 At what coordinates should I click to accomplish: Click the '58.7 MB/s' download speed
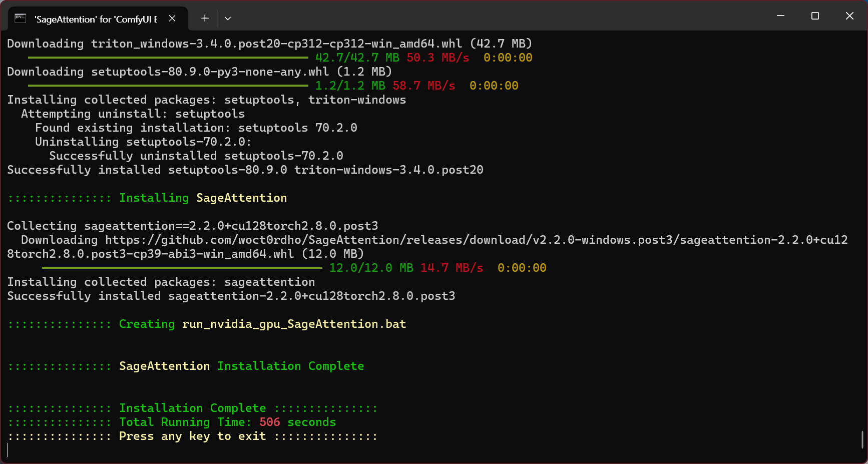point(423,86)
